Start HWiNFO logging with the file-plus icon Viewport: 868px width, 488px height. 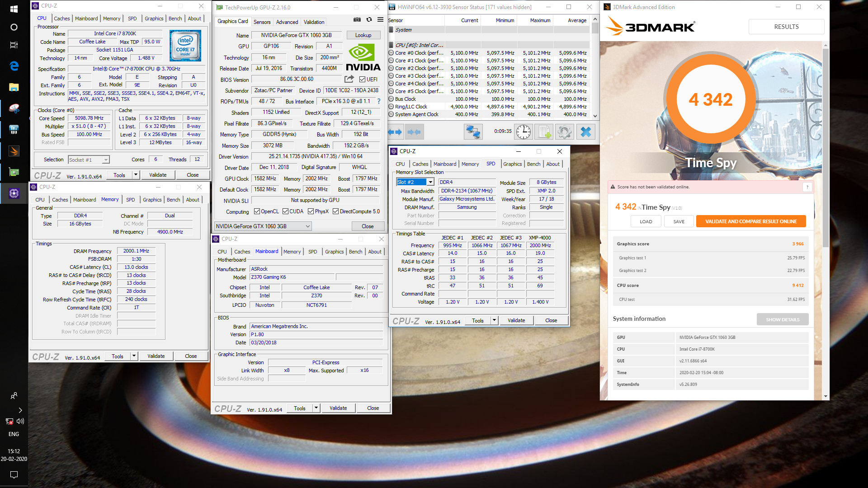point(544,132)
